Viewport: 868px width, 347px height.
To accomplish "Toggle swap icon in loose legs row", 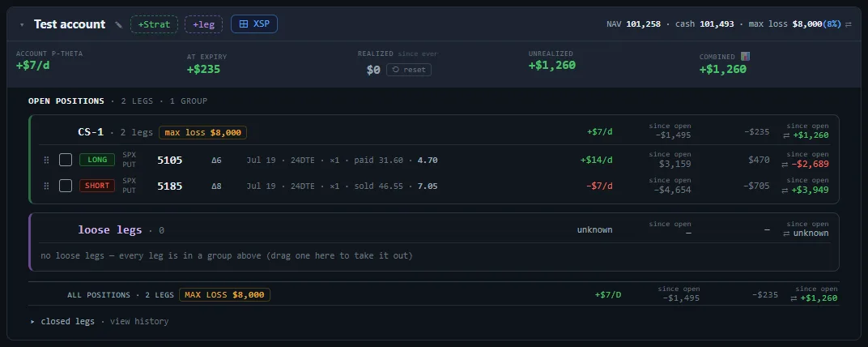I will 787,233.
